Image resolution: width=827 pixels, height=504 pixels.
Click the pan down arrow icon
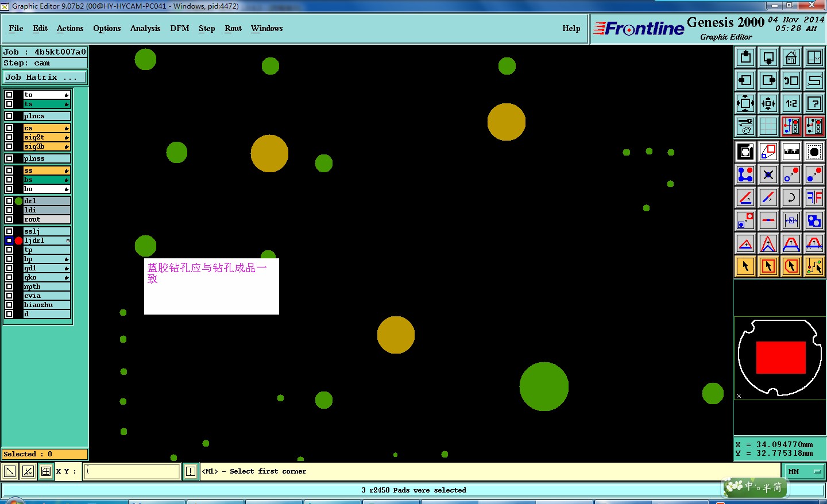pos(768,57)
